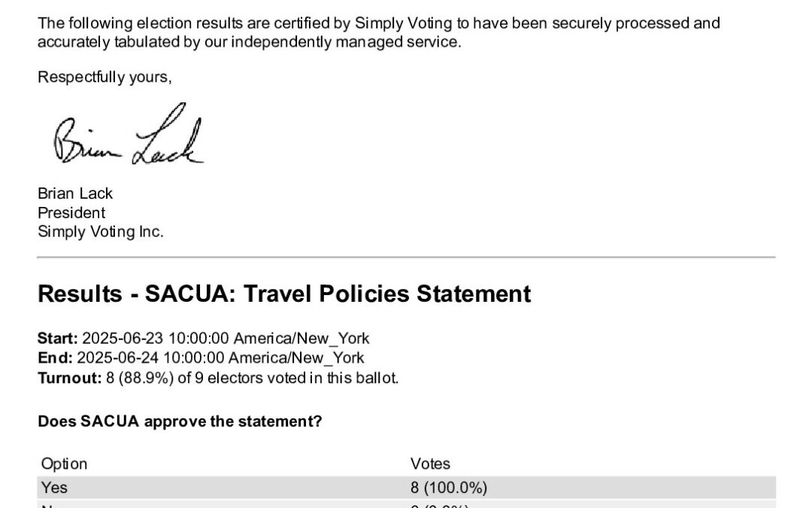Click the bold "Turnout:" label
Screen dimensions: 812x508
[x=68, y=378]
